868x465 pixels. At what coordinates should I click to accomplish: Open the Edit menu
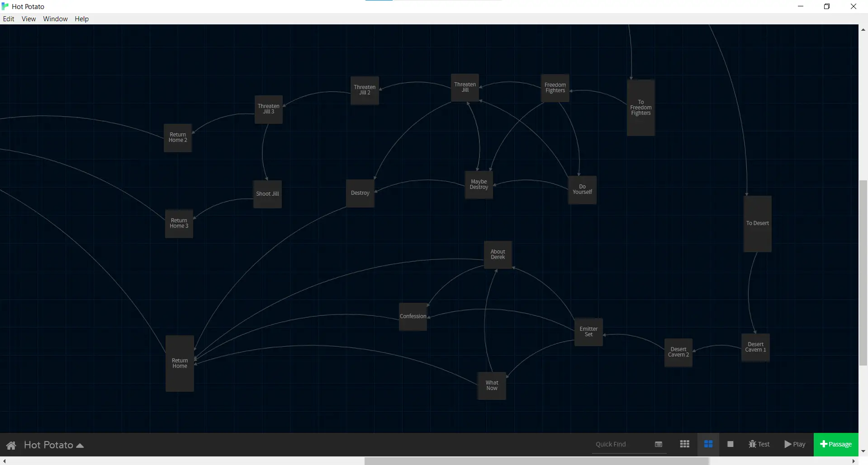pos(9,19)
